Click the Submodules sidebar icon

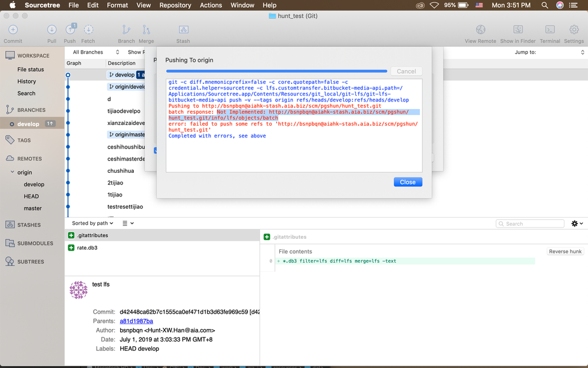click(x=10, y=243)
